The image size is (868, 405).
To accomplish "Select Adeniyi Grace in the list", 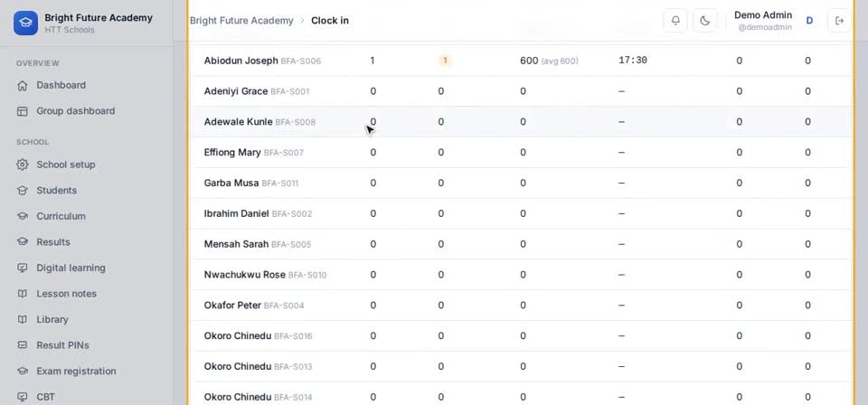I will click(236, 91).
